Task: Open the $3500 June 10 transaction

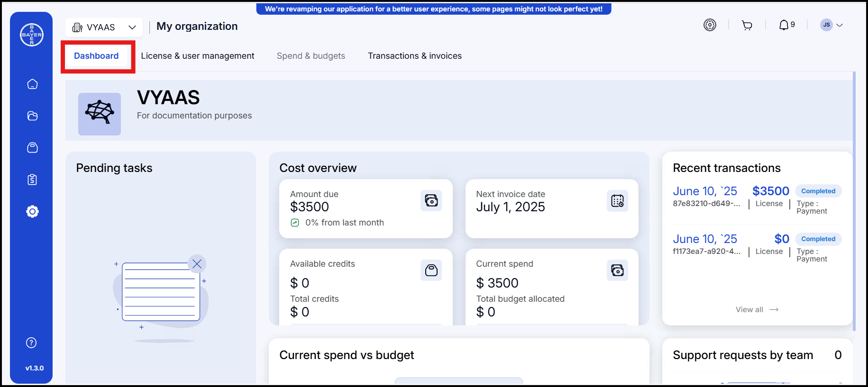Action: pos(757,201)
